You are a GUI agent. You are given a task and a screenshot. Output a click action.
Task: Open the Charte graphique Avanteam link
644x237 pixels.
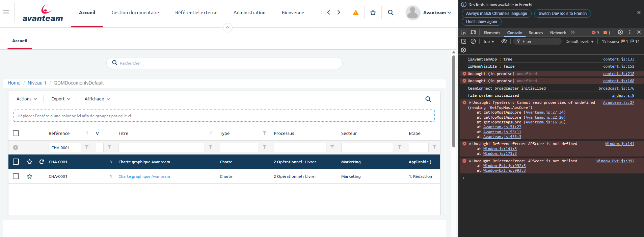(144, 176)
